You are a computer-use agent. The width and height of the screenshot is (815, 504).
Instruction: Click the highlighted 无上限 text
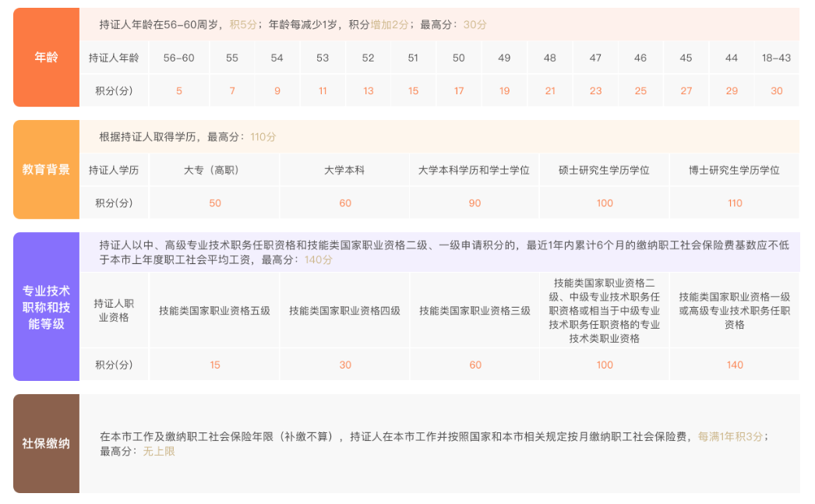[x=158, y=451]
